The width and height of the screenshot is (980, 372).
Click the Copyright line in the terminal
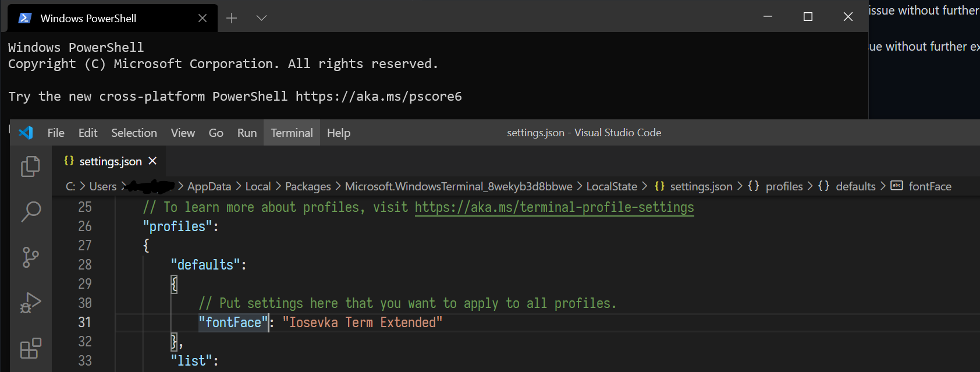[x=223, y=64]
